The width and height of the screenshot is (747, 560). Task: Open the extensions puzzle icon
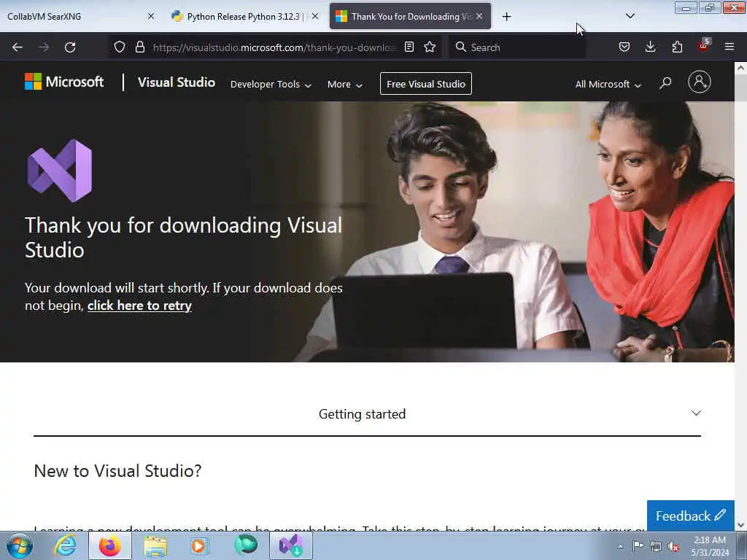[677, 47]
